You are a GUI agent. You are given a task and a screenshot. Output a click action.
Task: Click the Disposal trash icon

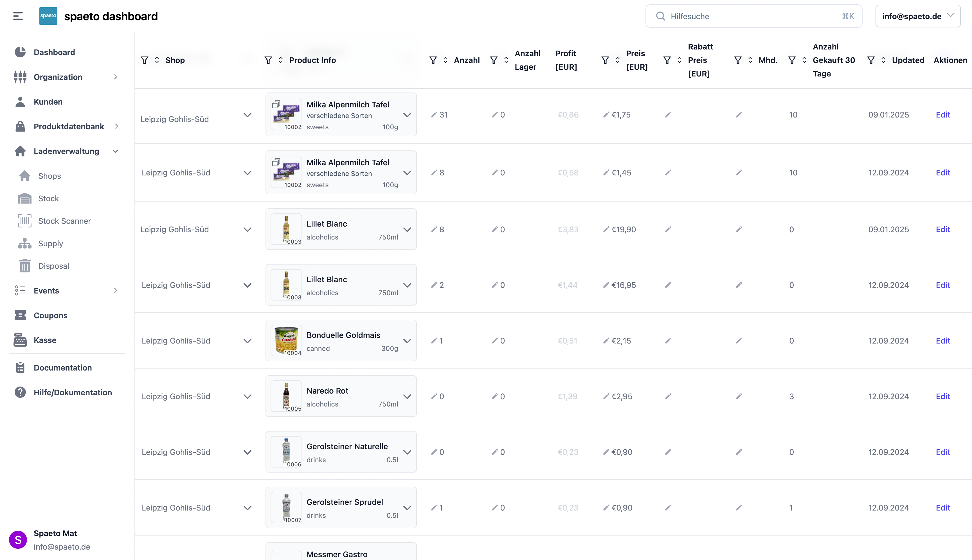click(25, 266)
